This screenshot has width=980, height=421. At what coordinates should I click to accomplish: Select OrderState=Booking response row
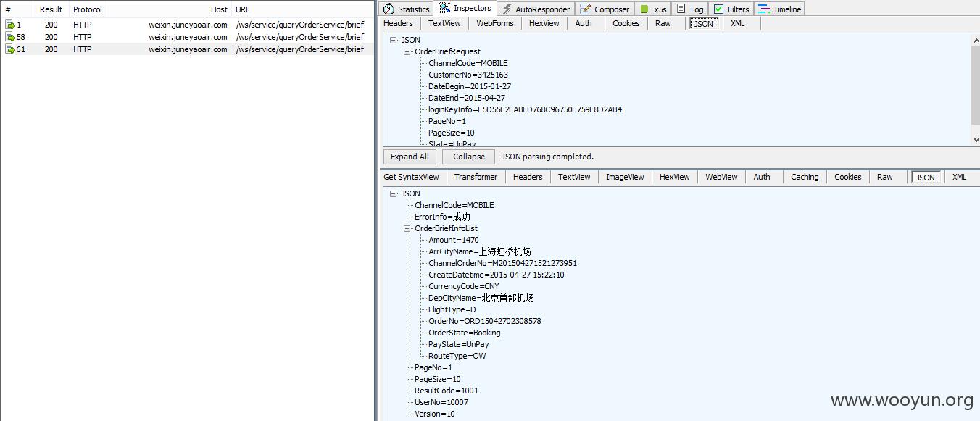(465, 333)
